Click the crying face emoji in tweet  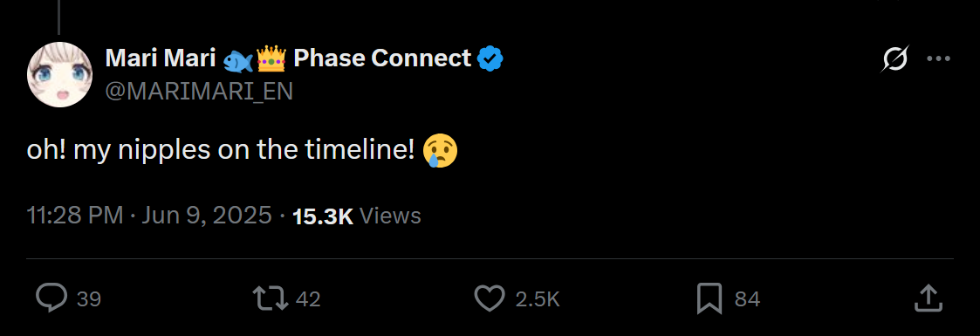tap(441, 152)
